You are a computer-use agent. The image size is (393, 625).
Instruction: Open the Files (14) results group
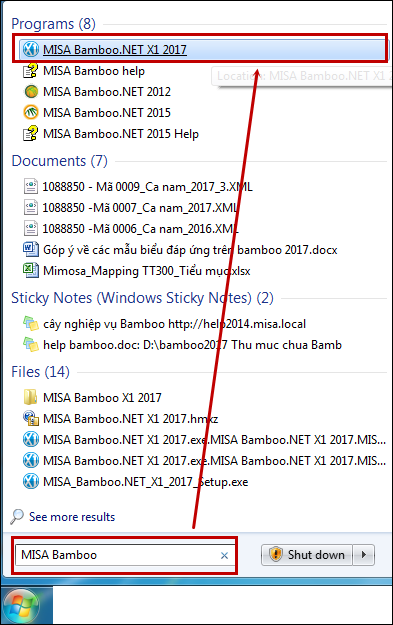[x=40, y=372]
